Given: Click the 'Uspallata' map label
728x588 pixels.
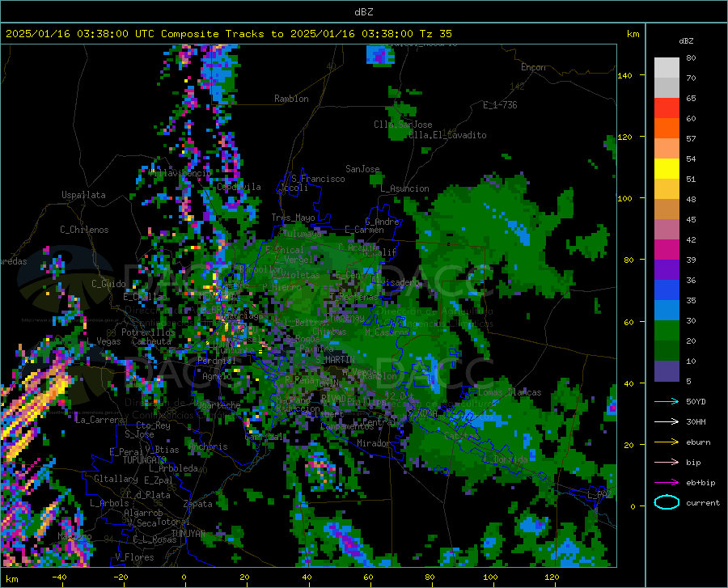Looking at the screenshot, I should point(83,195).
